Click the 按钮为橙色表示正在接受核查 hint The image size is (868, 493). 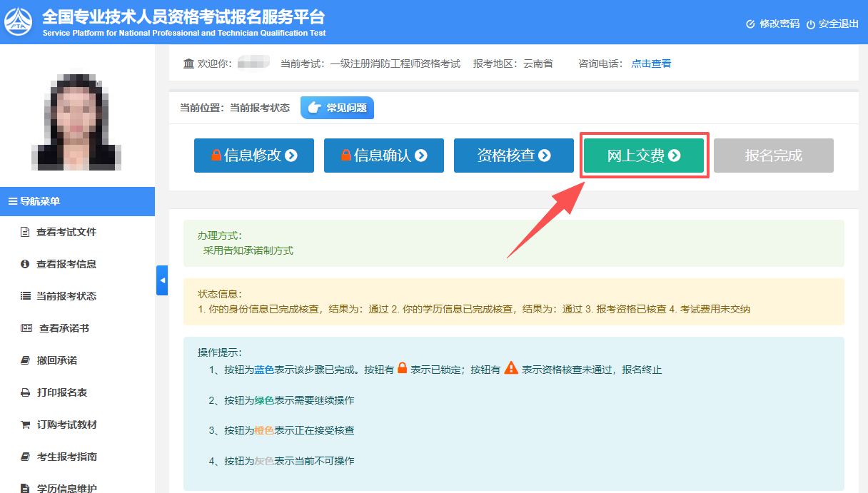[289, 430]
